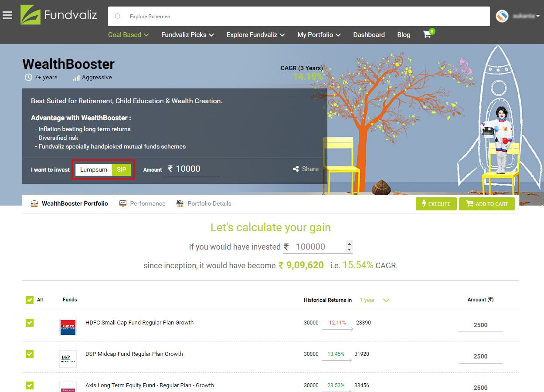This screenshot has height=392, width=544.
Task: Select the SIP investment option
Action: click(x=121, y=169)
